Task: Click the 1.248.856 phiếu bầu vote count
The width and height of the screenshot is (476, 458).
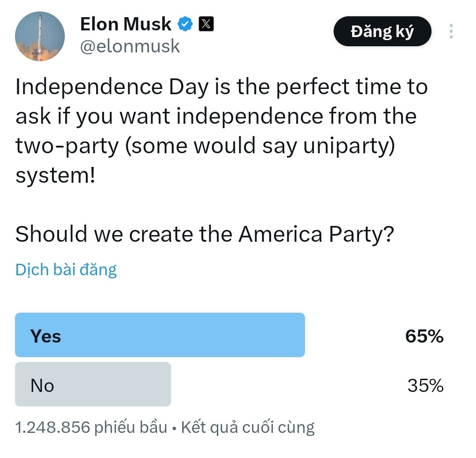Action: click(91, 427)
